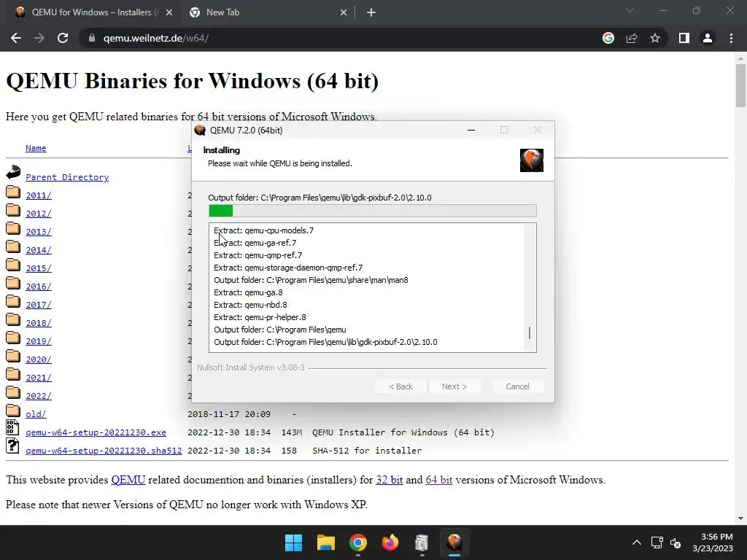The width and height of the screenshot is (747, 560).
Task: Click the installer Next button
Action: click(x=454, y=386)
